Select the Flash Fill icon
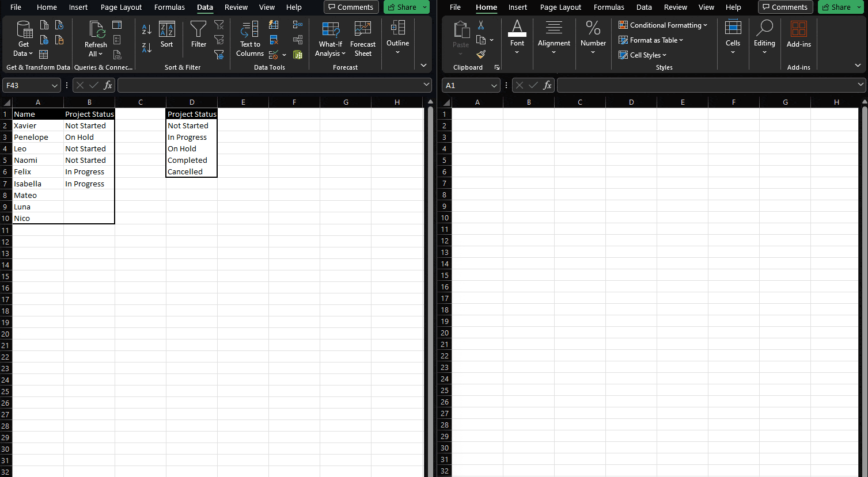Screen dimensions: 868x477 (x=274, y=25)
